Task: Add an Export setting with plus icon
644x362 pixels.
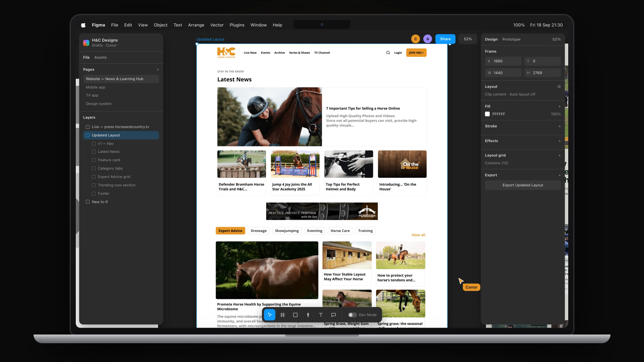Action: coord(559,175)
